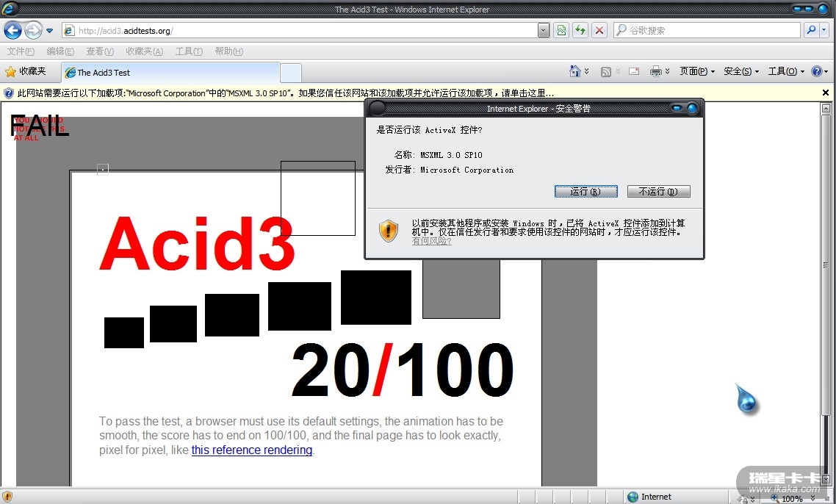Screen dimensions: 836x504
Task: Click the status bar shield icon
Action: pos(7,497)
